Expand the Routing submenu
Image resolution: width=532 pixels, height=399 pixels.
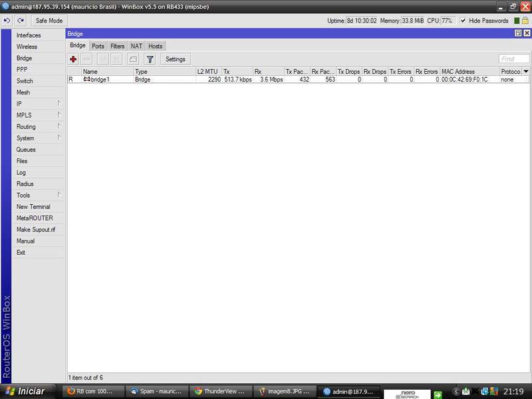point(59,126)
